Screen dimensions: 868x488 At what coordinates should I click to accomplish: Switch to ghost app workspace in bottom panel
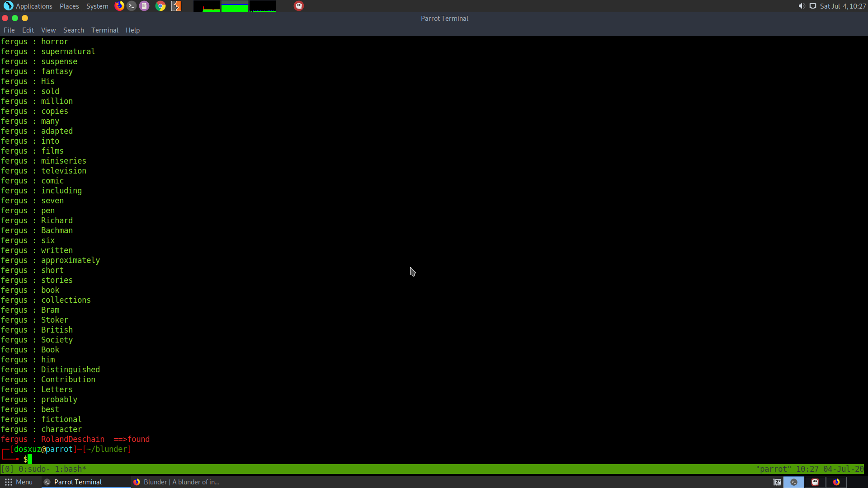click(x=815, y=482)
